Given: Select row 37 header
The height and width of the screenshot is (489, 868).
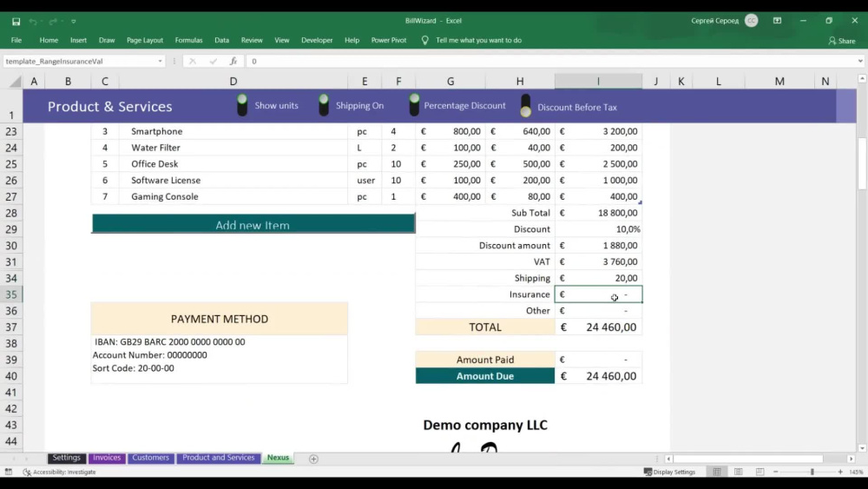Looking at the screenshot, I should click(x=11, y=327).
